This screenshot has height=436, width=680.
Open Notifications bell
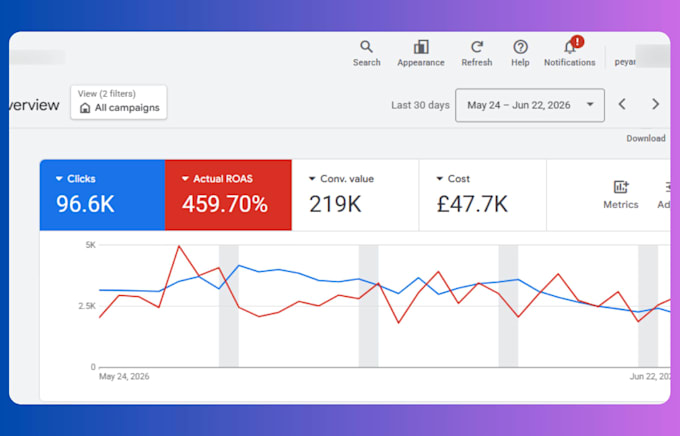pyautogui.click(x=569, y=53)
